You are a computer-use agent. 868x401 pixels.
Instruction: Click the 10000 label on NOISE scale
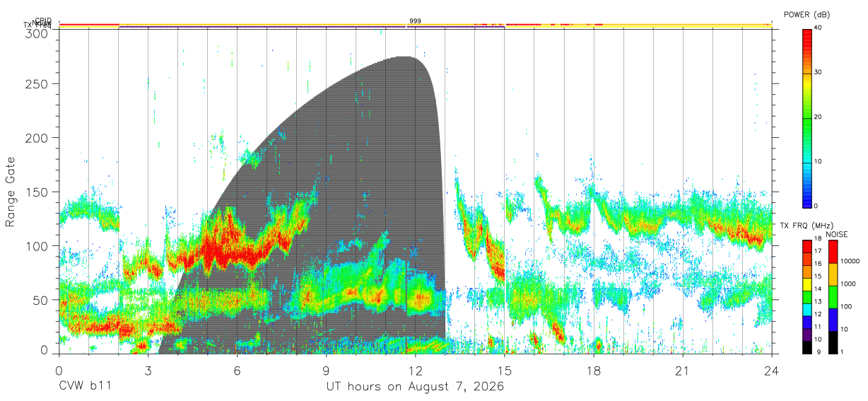[851, 261]
